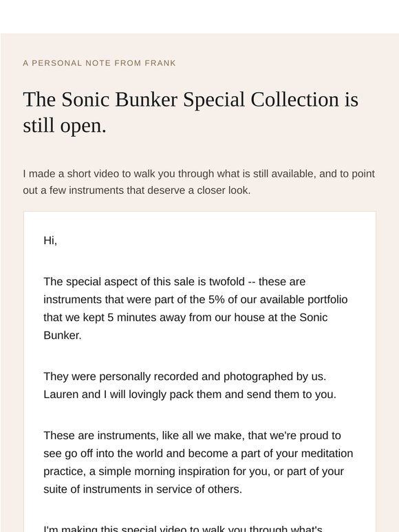Click the 'simple morning inspiration' line
The image size is (399, 532).
tap(193, 472)
